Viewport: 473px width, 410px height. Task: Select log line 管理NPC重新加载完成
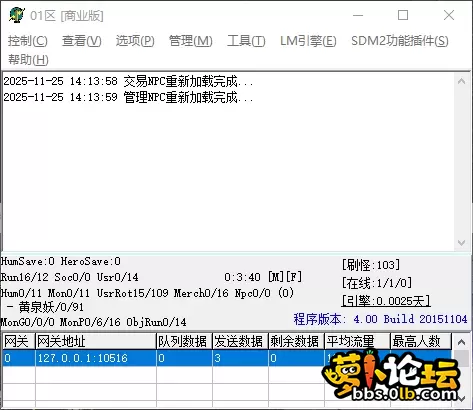point(128,97)
